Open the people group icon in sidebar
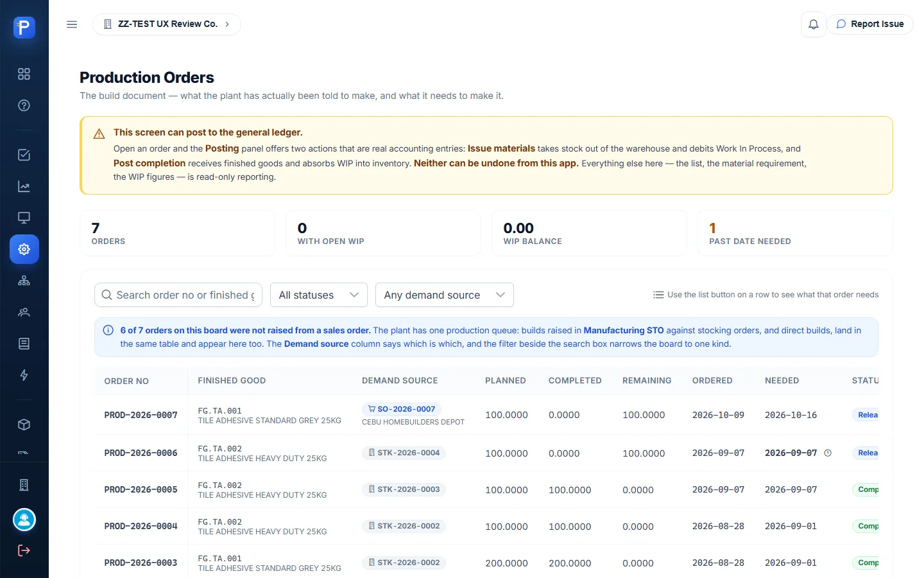The image size is (924, 578). 24,312
